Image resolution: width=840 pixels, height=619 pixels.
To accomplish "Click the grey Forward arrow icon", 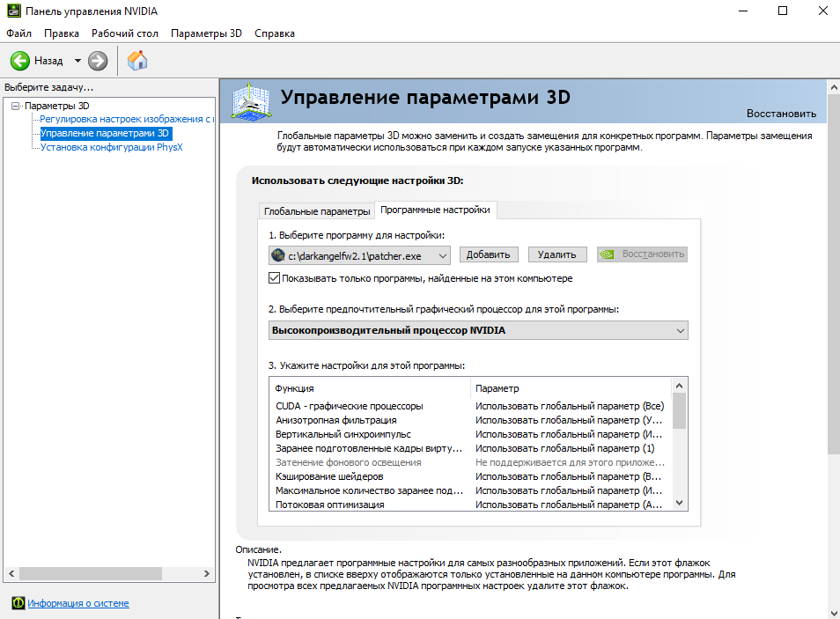I will click(x=98, y=61).
